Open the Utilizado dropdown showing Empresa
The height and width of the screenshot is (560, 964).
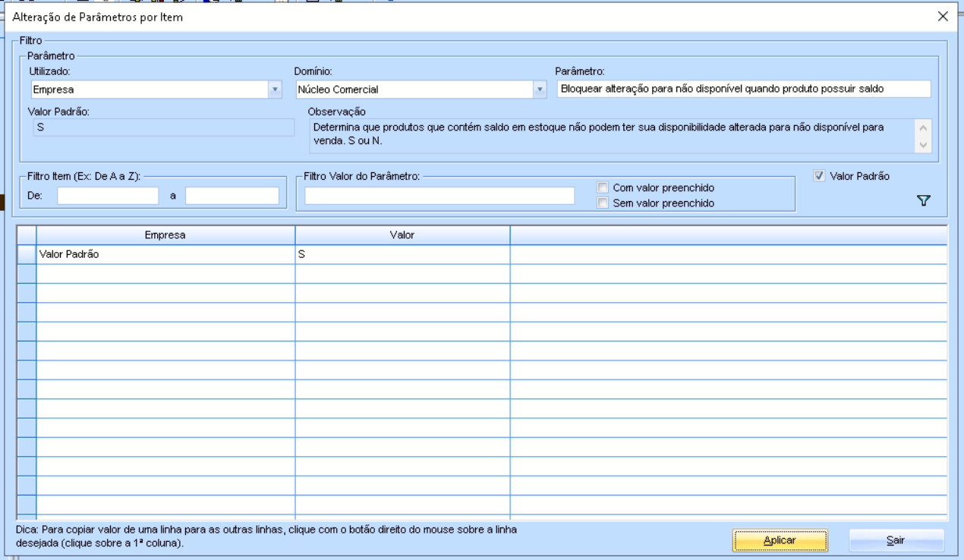click(276, 90)
